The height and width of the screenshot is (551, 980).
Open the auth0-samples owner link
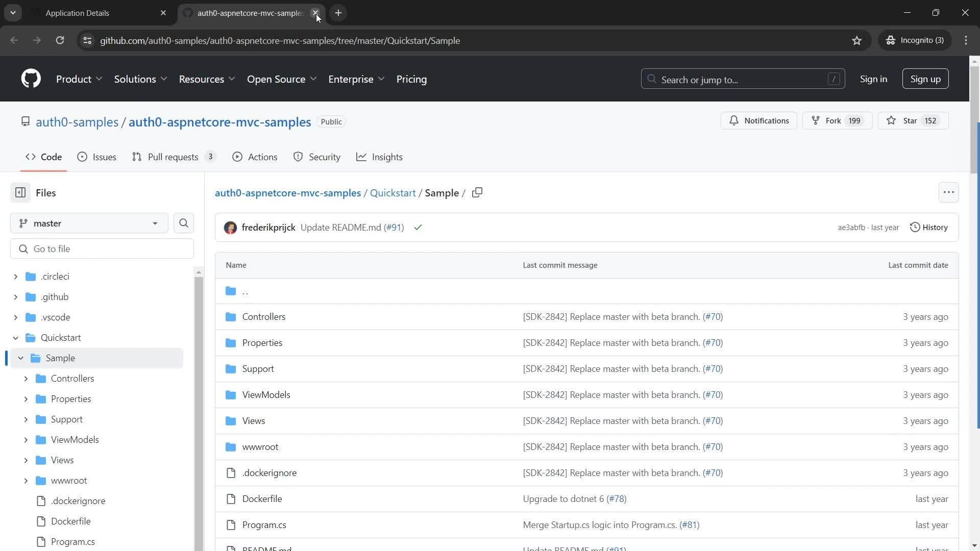[77, 122]
